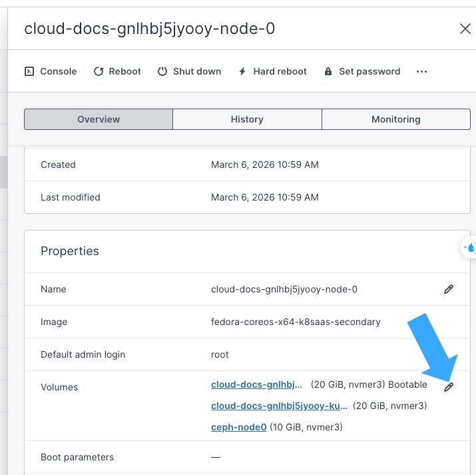The image size is (476, 475).
Task: Click the Console terminal icon
Action: (x=29, y=71)
